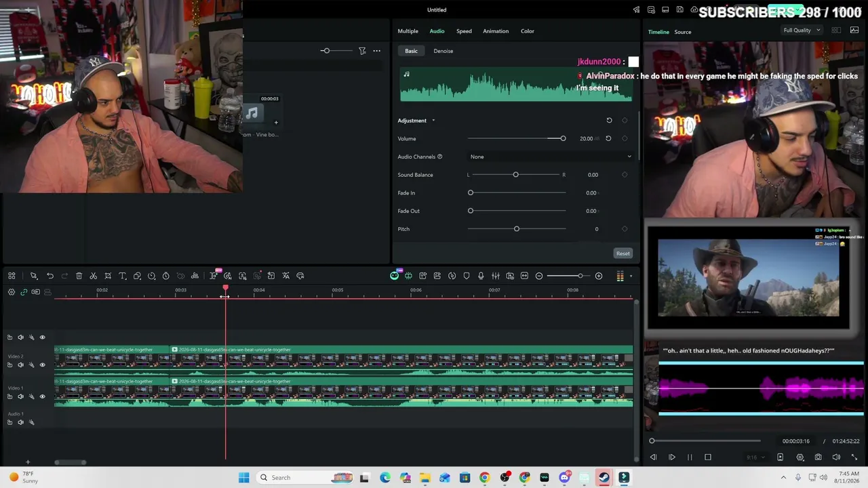Click the Undo arrow in the timeline toolbar
This screenshot has width=868, height=488.
[x=50, y=276]
